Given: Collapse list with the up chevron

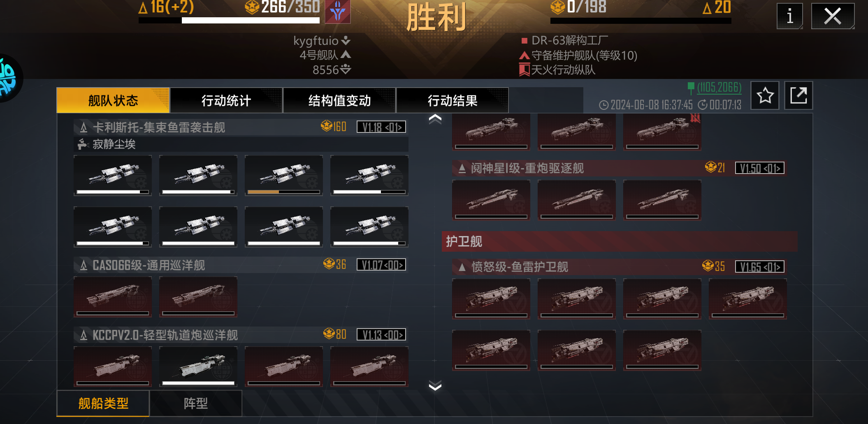Looking at the screenshot, I should click(x=435, y=119).
